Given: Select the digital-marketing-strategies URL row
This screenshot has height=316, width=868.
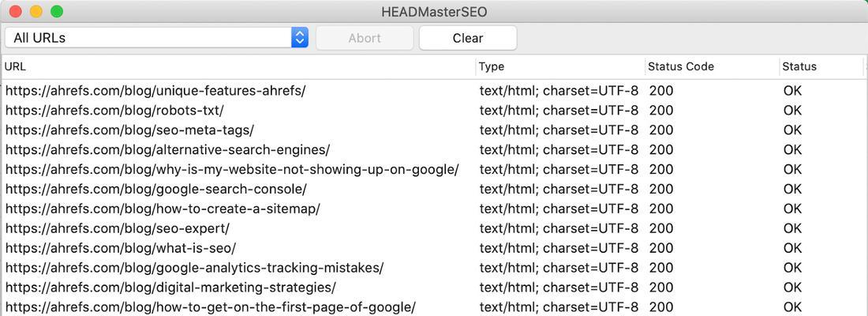Looking at the screenshot, I should [x=170, y=288].
